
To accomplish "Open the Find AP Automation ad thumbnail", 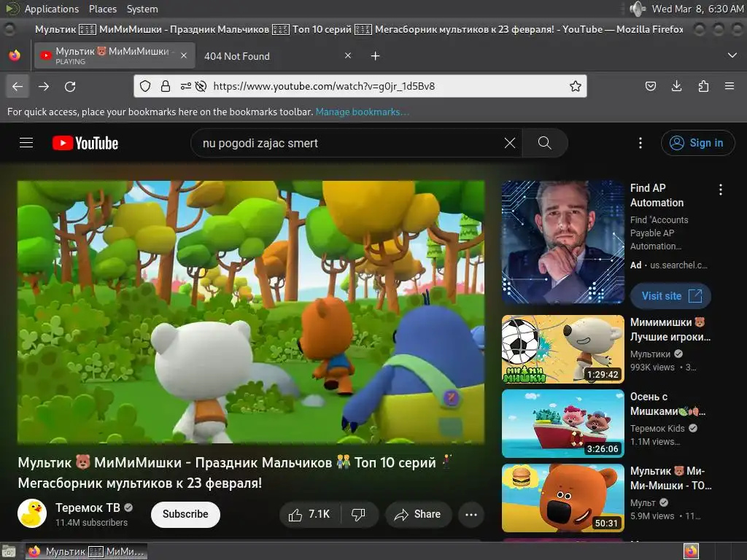I will (x=562, y=242).
